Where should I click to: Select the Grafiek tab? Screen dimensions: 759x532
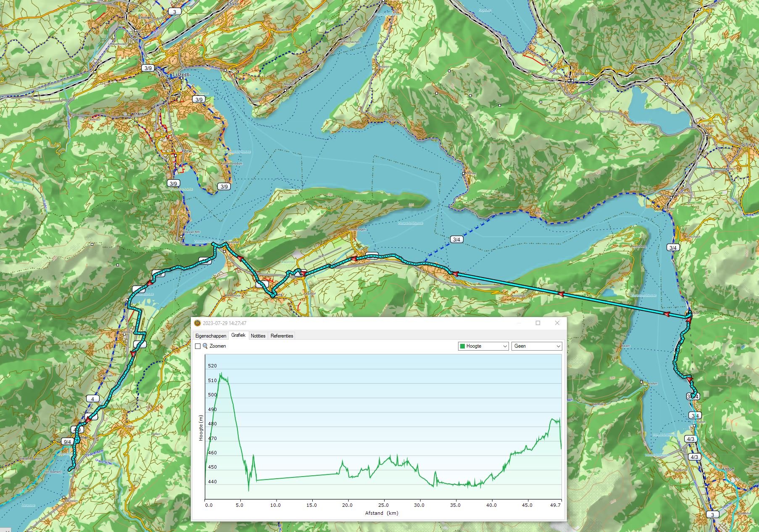[x=238, y=335]
